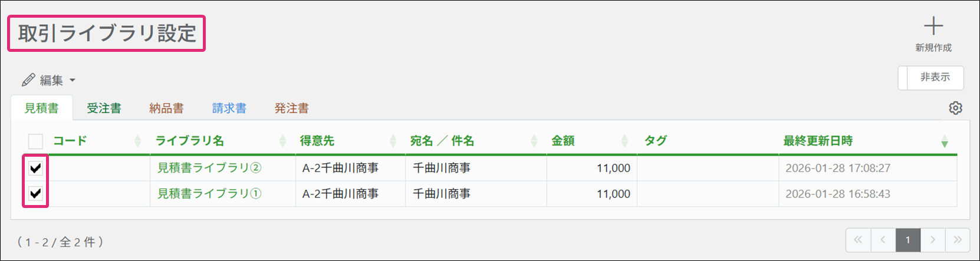
Task: Uncheck the 見積書ライブラリ② row checkbox
Action: (36, 168)
